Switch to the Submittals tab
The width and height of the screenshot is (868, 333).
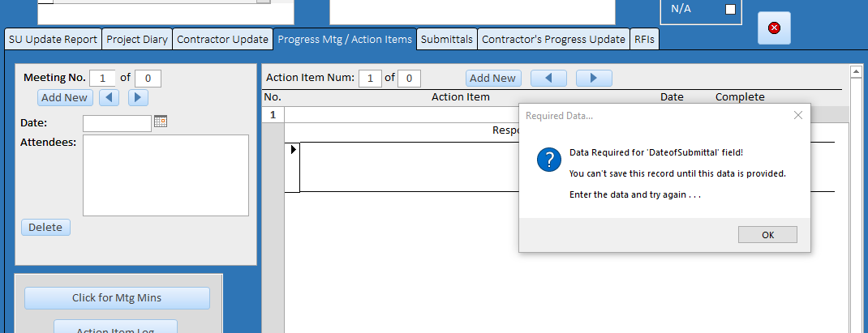click(446, 39)
